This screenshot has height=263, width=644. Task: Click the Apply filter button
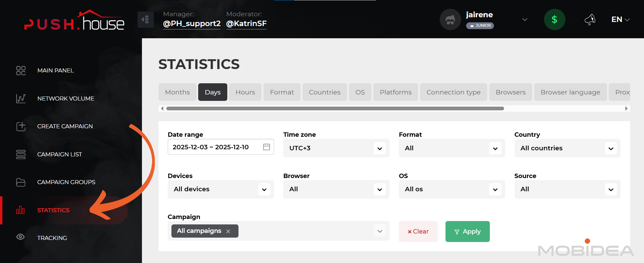coord(468,232)
